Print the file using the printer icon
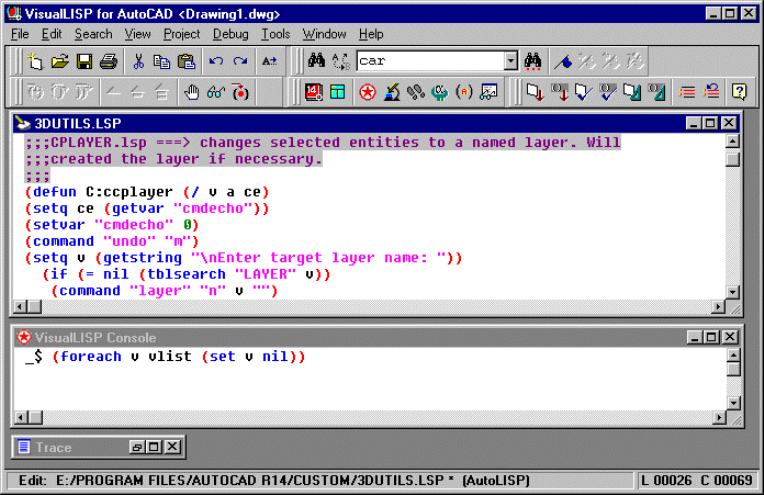Image resolution: width=764 pixels, height=495 pixels. click(x=108, y=61)
